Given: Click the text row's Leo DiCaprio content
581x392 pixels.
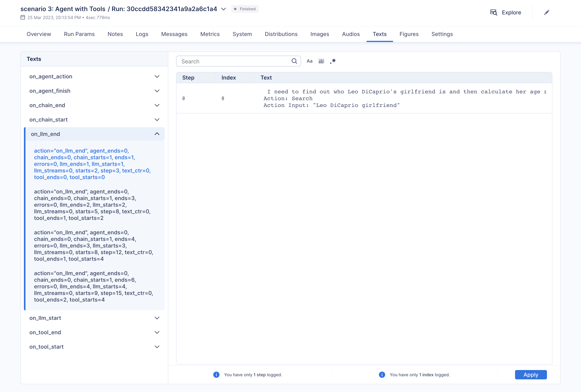Looking at the screenshot, I should (405, 98).
